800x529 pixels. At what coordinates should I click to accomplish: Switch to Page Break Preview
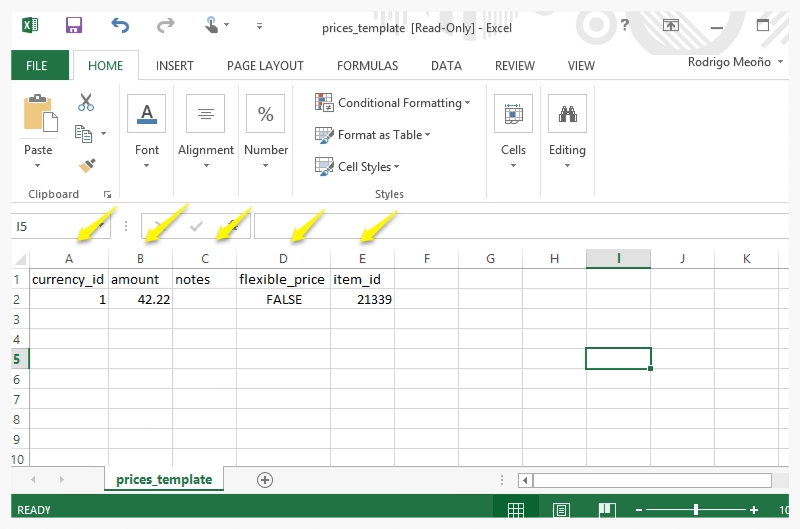607,509
